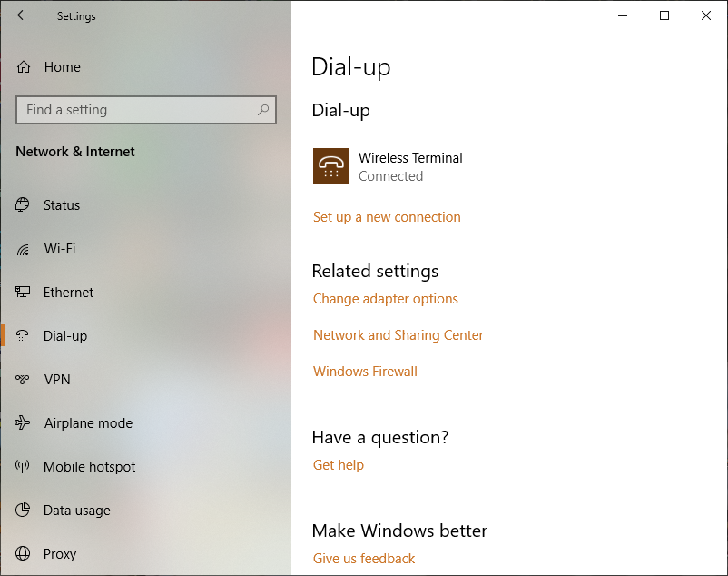Click the Data usage pie icon
Screen dimensions: 728x576
23,510
